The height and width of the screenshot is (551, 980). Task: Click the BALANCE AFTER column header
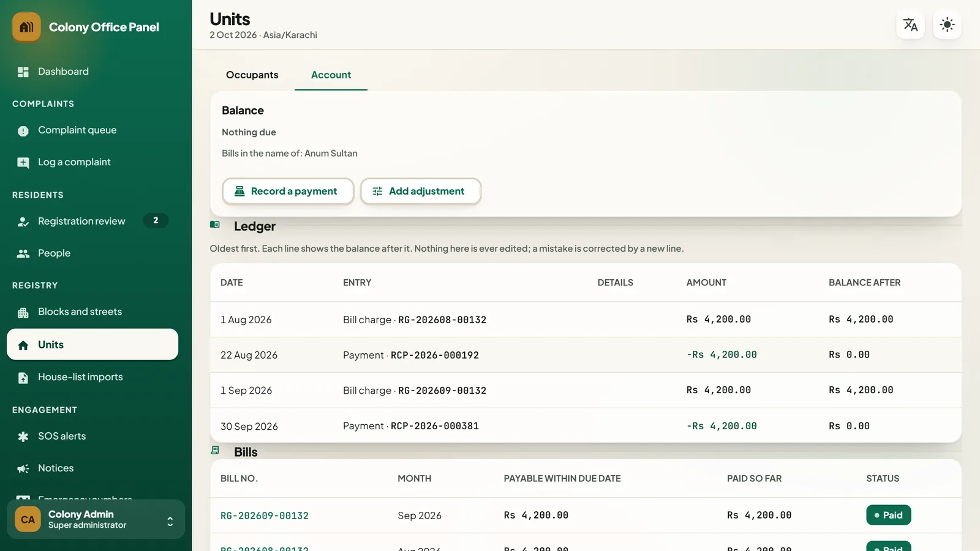tap(864, 282)
